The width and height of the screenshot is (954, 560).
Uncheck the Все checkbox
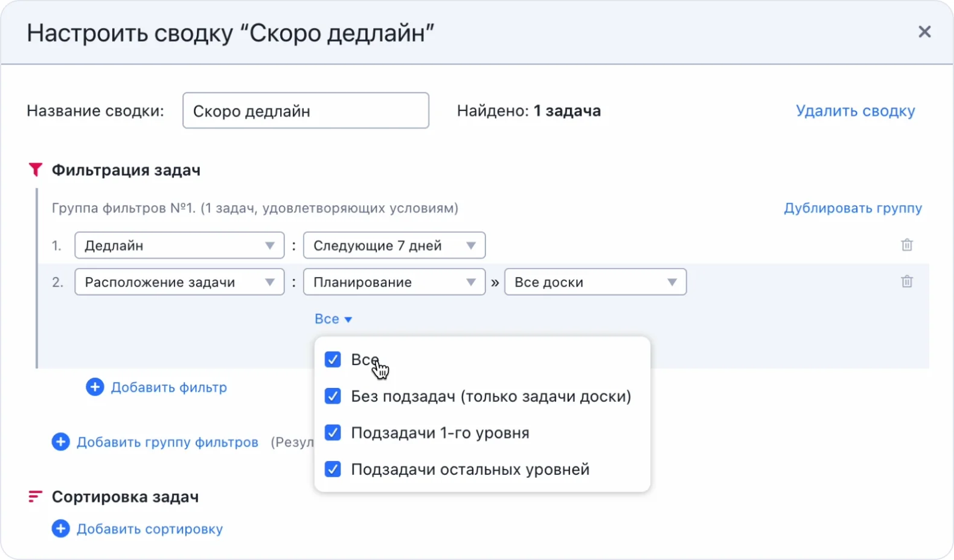pos(333,360)
